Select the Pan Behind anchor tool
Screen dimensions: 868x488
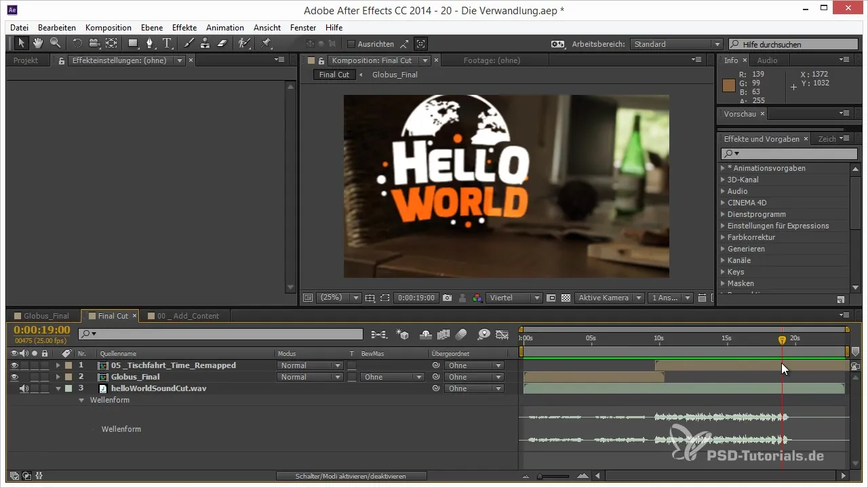click(x=111, y=43)
